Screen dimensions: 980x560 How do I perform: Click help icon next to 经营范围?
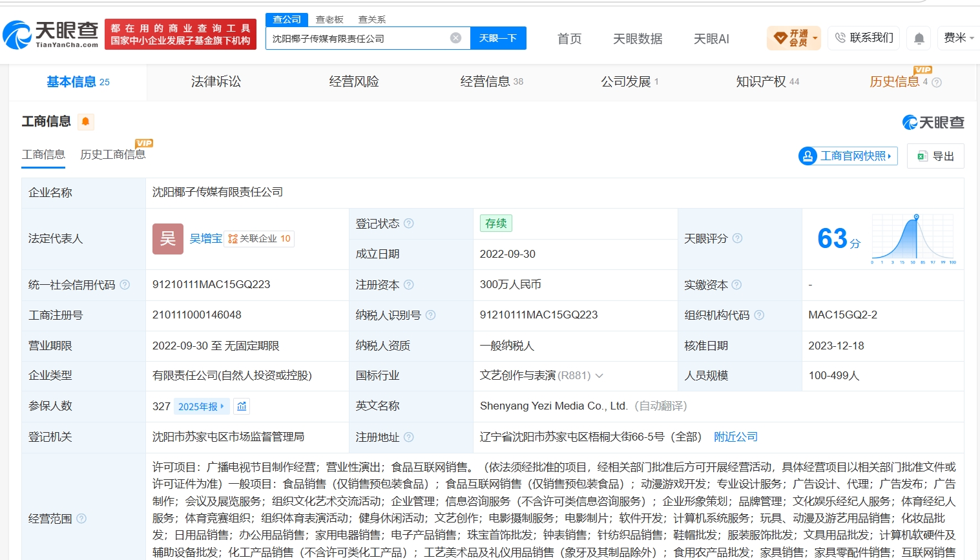(81, 519)
